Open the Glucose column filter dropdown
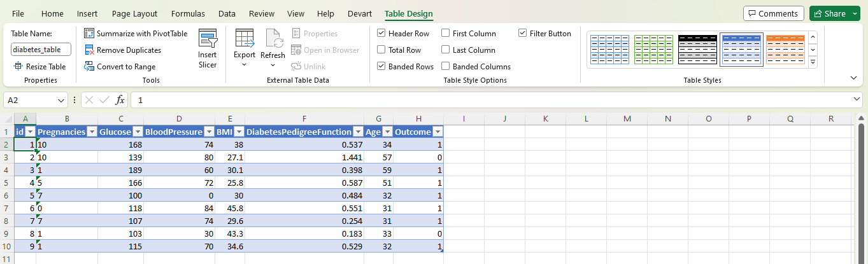Screen dimensions: 868x264 click(138, 132)
